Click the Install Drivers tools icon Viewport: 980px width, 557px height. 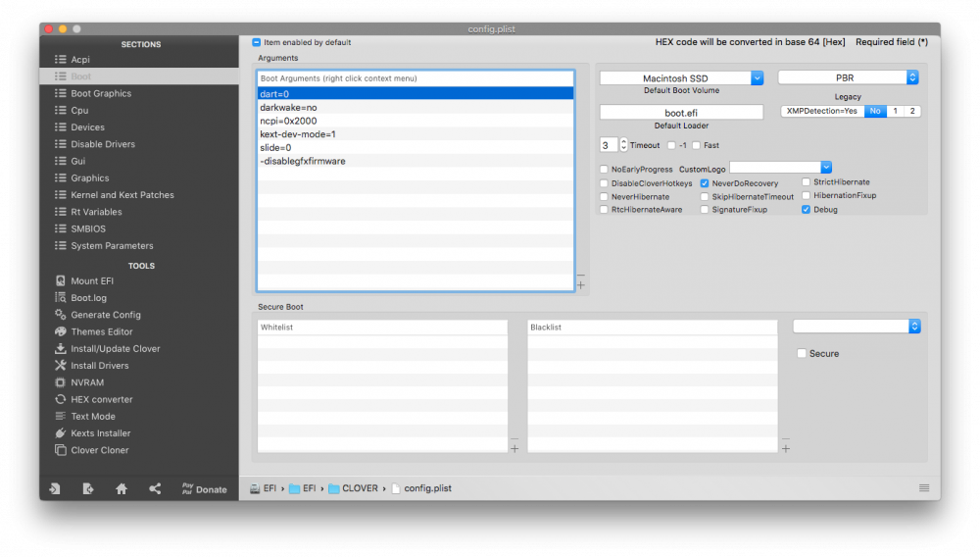(x=60, y=365)
